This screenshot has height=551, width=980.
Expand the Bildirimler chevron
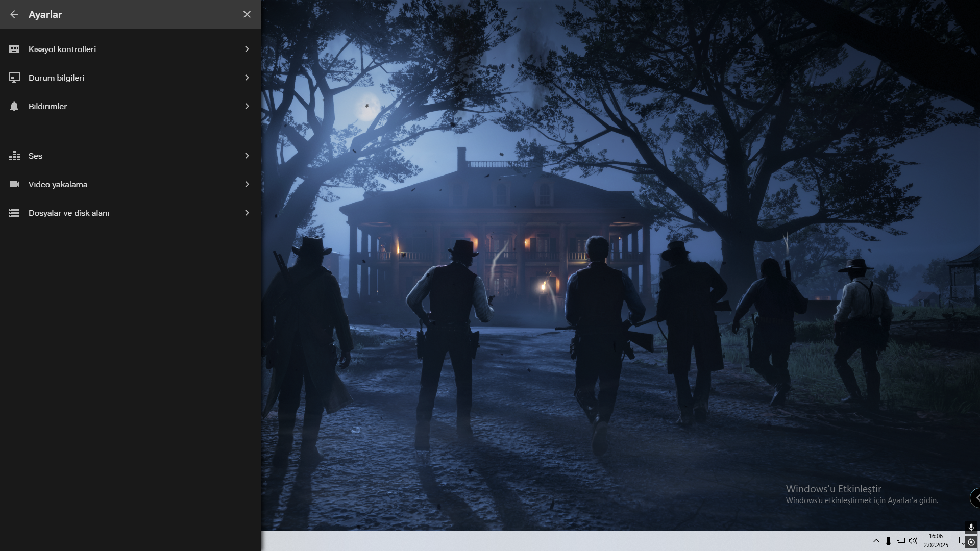[x=247, y=106]
